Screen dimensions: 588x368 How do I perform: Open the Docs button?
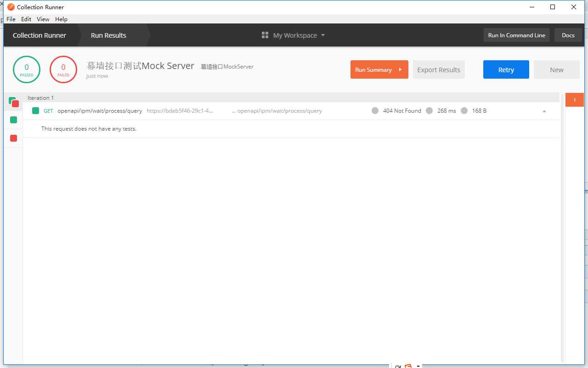click(568, 35)
